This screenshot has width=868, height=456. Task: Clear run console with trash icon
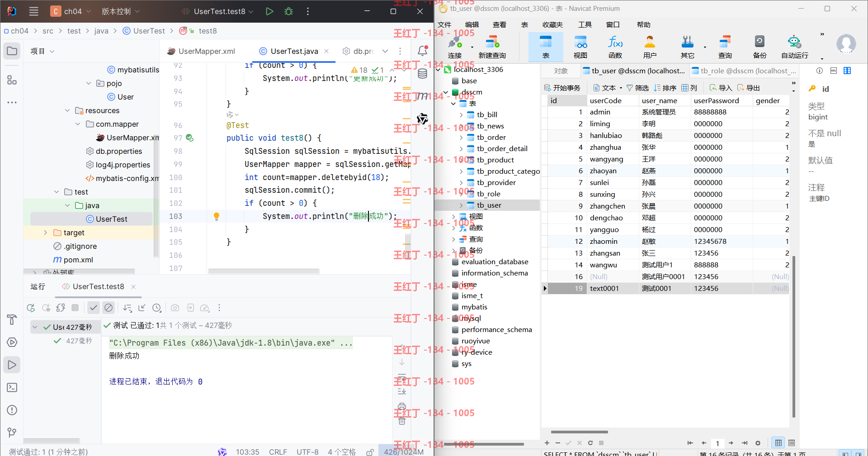pyautogui.click(x=402, y=421)
